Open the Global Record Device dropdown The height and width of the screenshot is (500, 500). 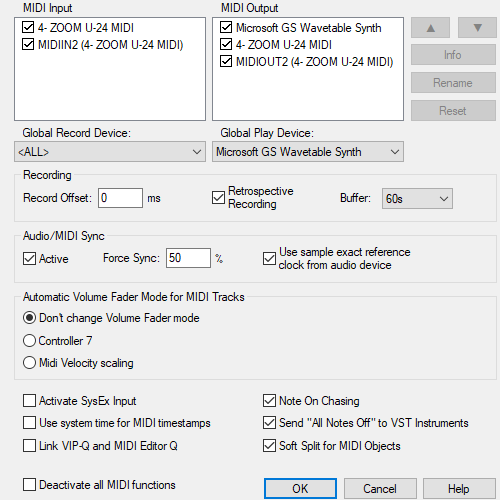tap(110, 152)
